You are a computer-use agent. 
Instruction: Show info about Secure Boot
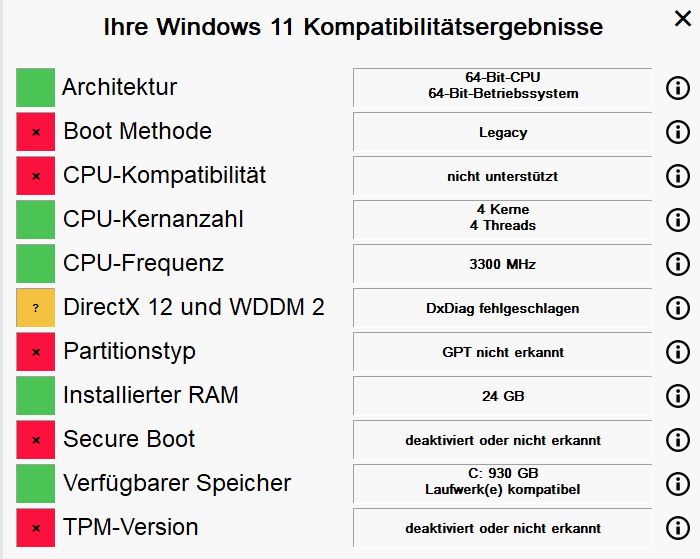(x=678, y=440)
